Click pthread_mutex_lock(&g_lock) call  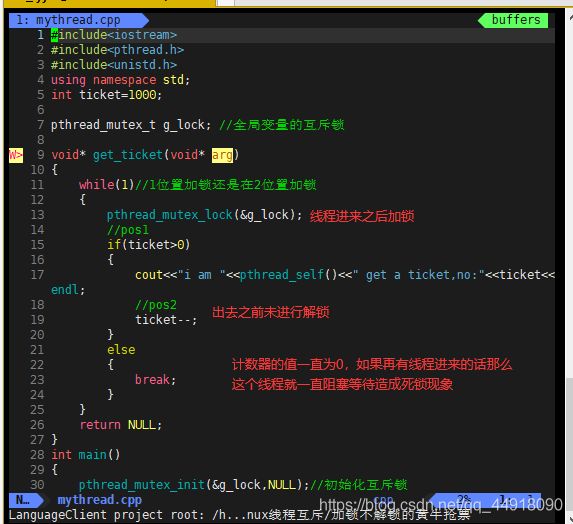click(x=204, y=215)
